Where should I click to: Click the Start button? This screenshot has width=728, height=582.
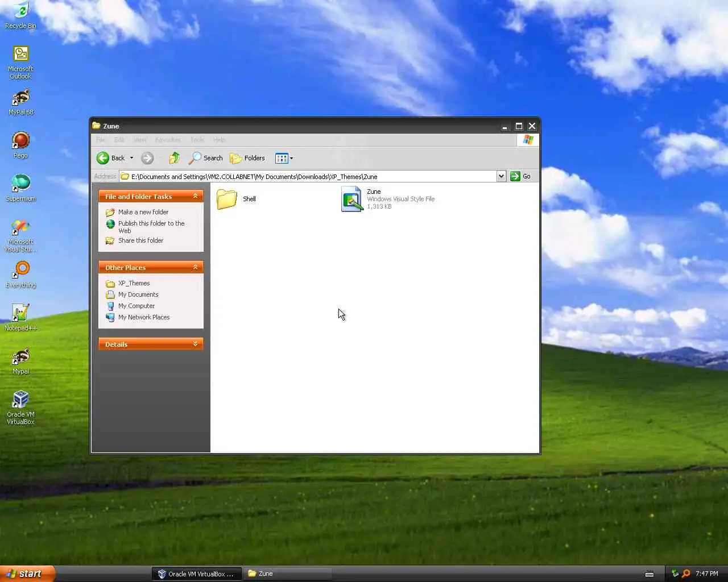pos(27,573)
